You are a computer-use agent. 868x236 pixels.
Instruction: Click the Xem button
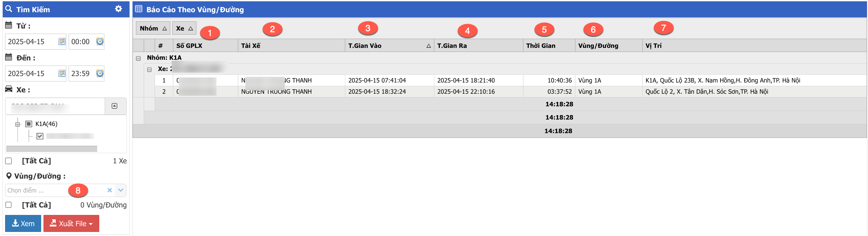23,223
